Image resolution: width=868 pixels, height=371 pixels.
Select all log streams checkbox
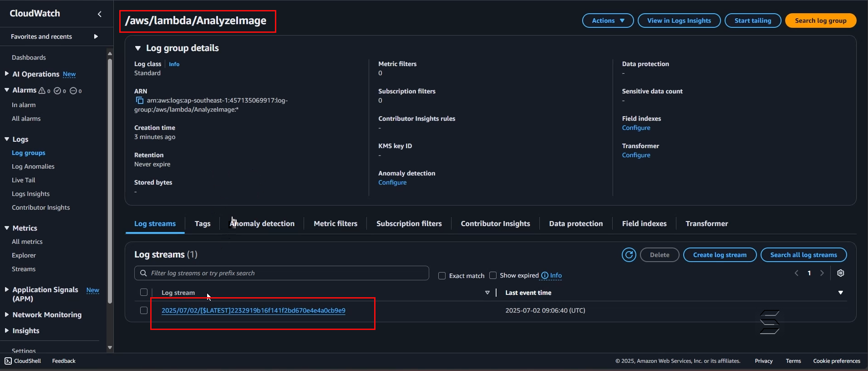144,292
